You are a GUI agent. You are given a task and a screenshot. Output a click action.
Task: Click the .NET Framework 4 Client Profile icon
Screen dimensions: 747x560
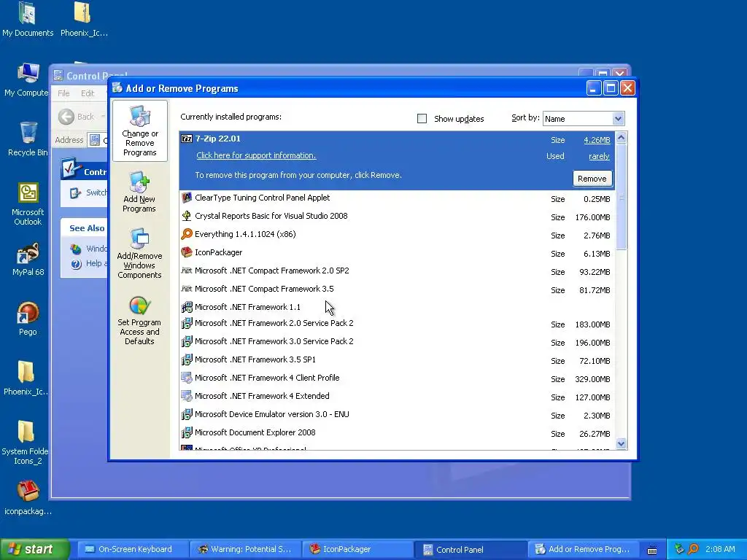pyautogui.click(x=187, y=378)
